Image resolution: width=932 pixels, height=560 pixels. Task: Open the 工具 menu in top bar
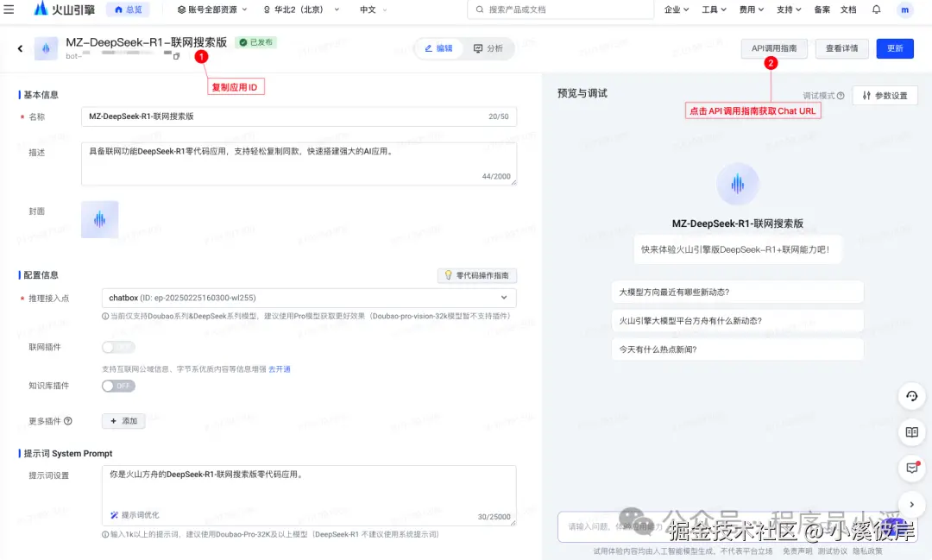710,9
